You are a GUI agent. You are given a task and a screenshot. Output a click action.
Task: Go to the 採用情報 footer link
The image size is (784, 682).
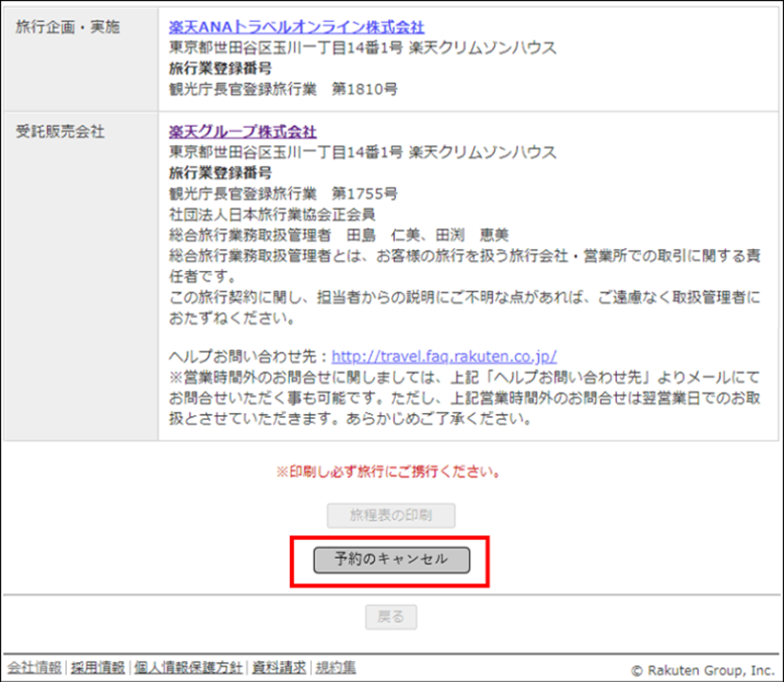click(98, 668)
